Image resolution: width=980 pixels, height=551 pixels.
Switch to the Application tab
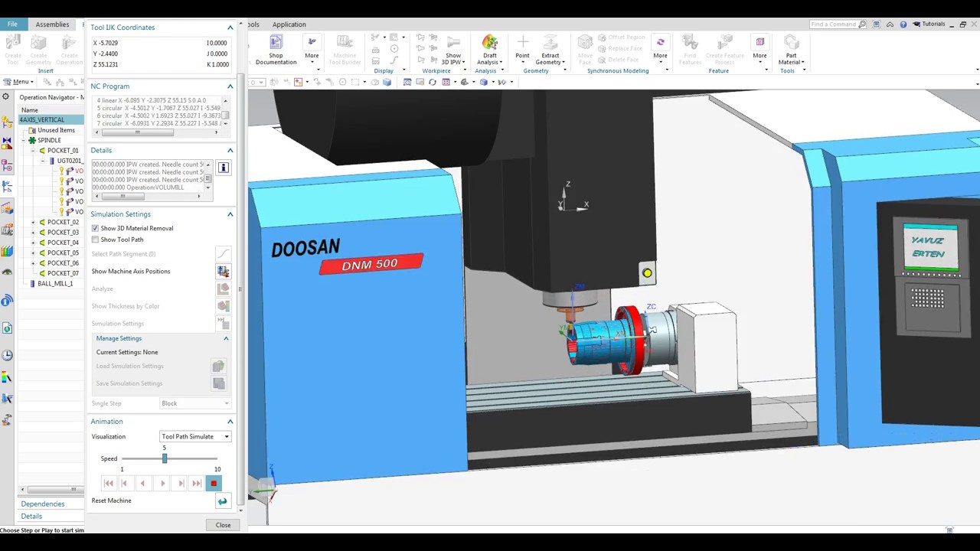click(x=289, y=24)
